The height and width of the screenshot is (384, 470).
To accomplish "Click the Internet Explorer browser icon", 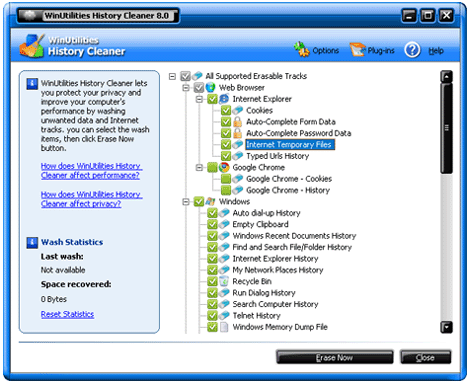I will click(224, 99).
